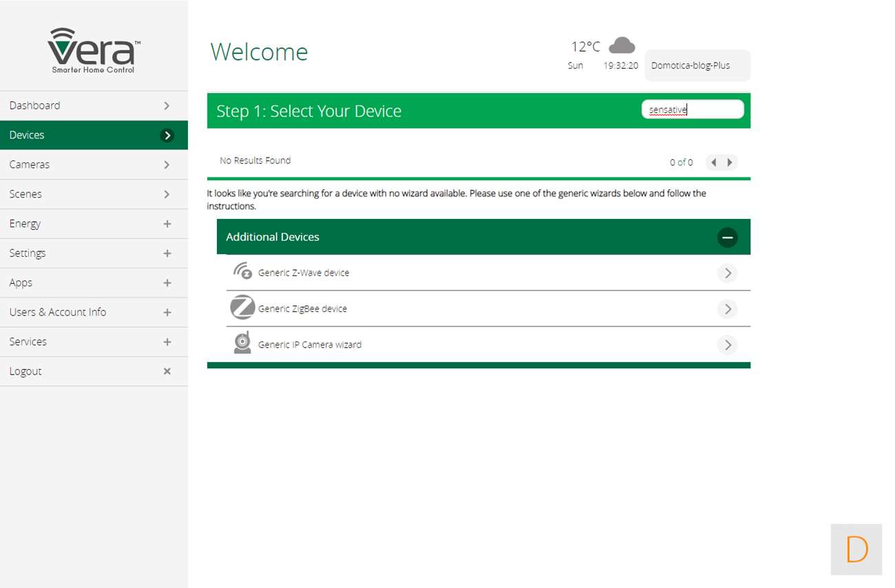895x588 pixels.
Task: Open the Cameras menu item
Action: click(94, 165)
